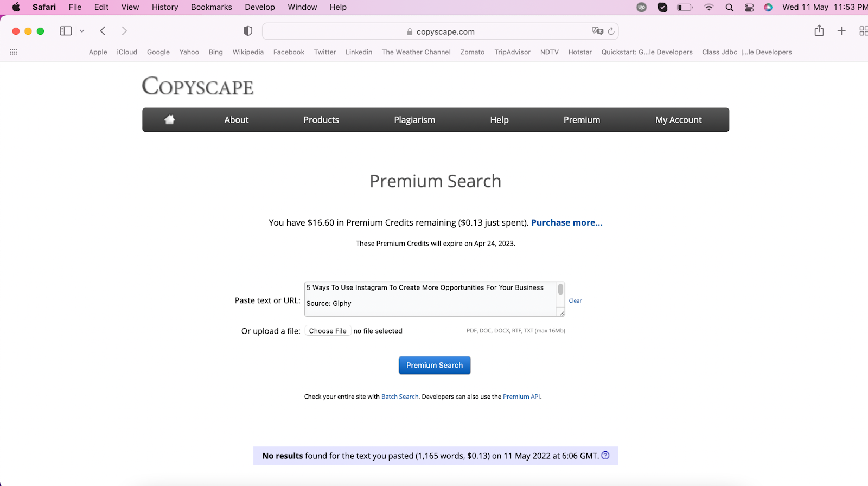Open the TripAdvisor bookmark
This screenshot has height=486, width=868.
point(513,52)
